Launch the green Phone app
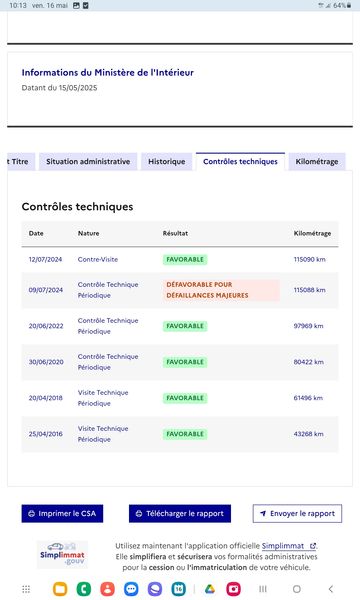360x600 pixels. 84,589
